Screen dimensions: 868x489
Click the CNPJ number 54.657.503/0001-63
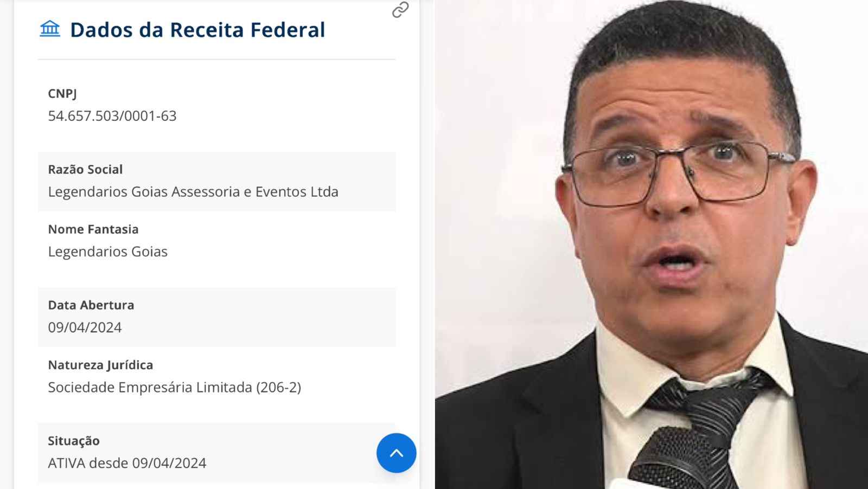[x=112, y=116]
